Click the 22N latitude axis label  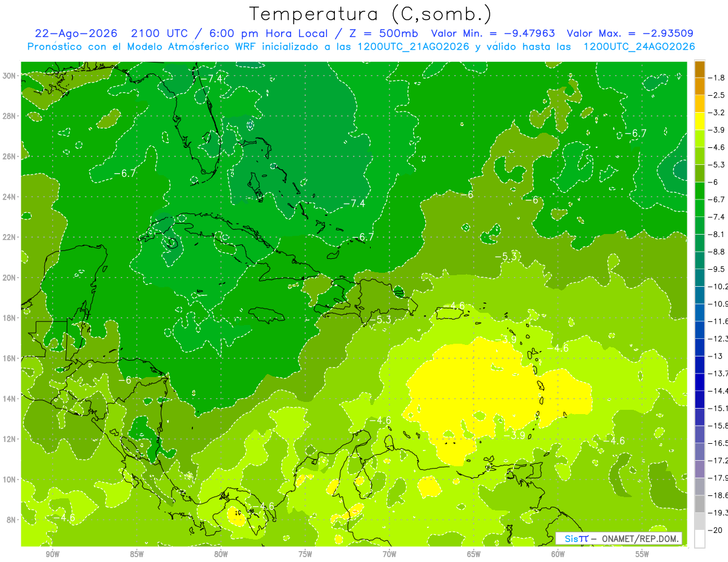(x=9, y=237)
